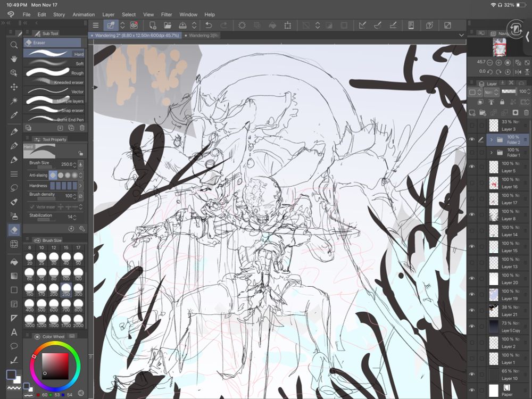Click Flip horizontal in Navigator panel
This screenshot has height=399, width=532.
click(x=518, y=72)
